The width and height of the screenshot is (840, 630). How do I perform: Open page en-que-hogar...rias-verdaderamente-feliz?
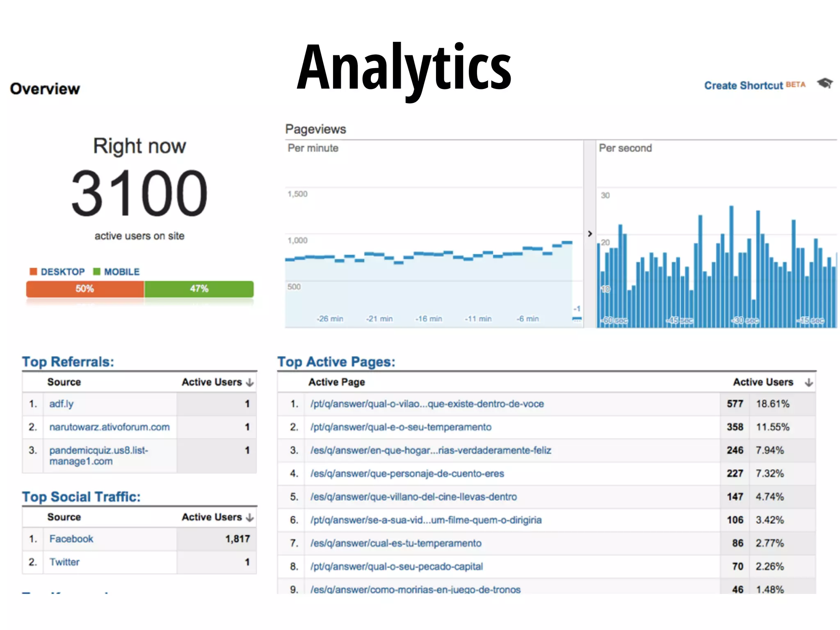coord(431,450)
